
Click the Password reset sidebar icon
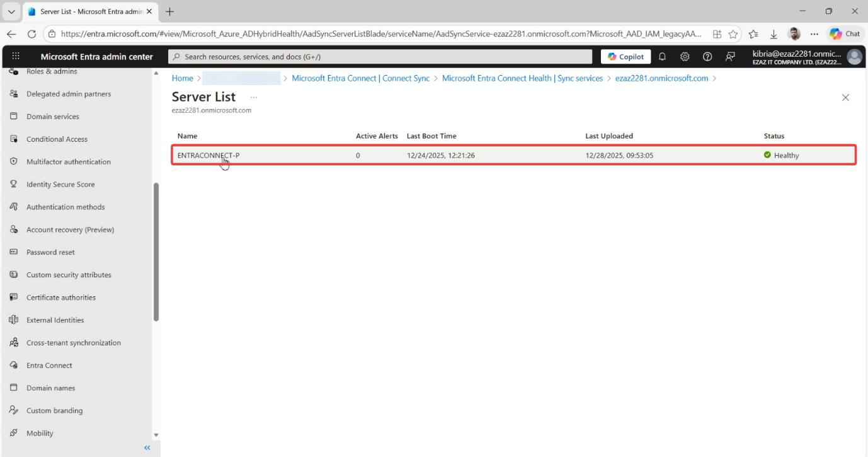click(13, 252)
